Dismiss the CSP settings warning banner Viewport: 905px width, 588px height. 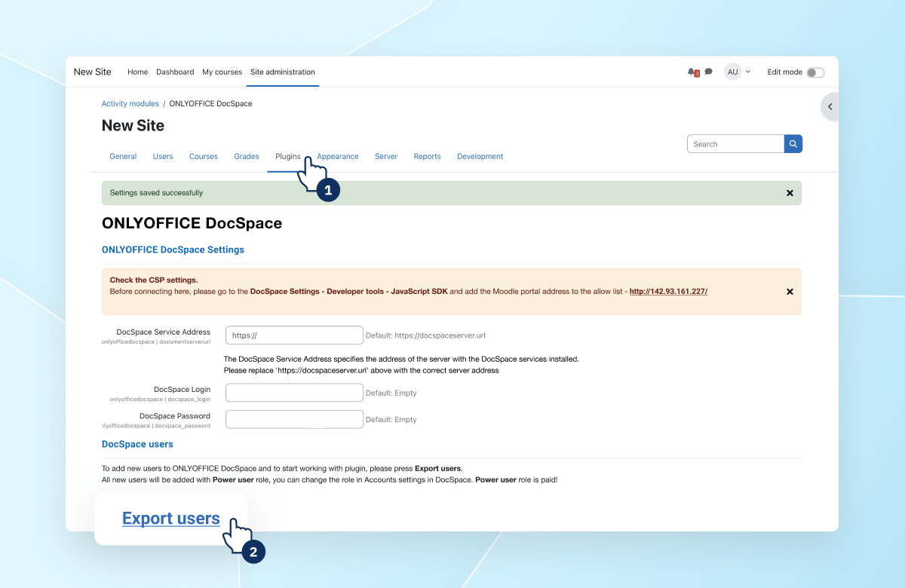(790, 291)
